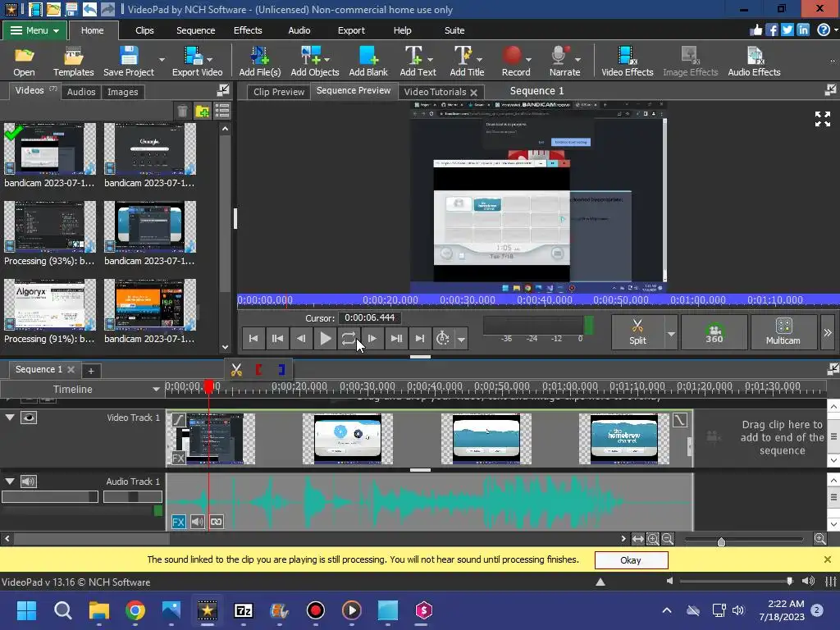
Task: Collapse Video Track 1 triangle
Action: (10, 418)
